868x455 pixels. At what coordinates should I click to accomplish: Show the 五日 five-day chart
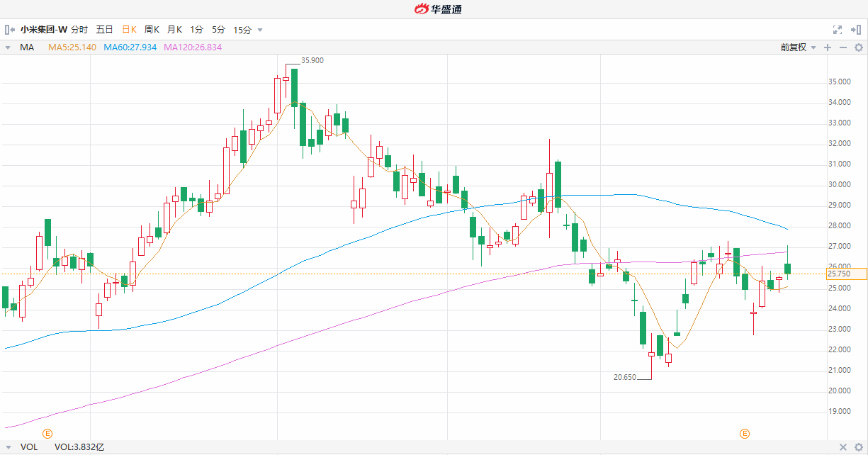coord(104,30)
